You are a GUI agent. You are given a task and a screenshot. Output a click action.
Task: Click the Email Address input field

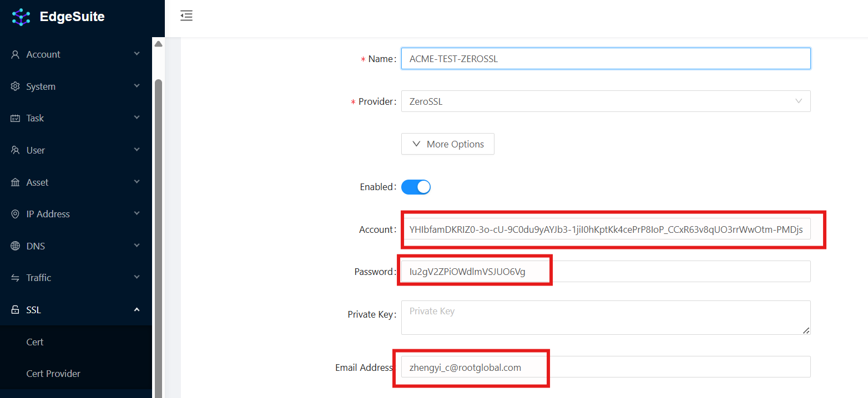605,367
